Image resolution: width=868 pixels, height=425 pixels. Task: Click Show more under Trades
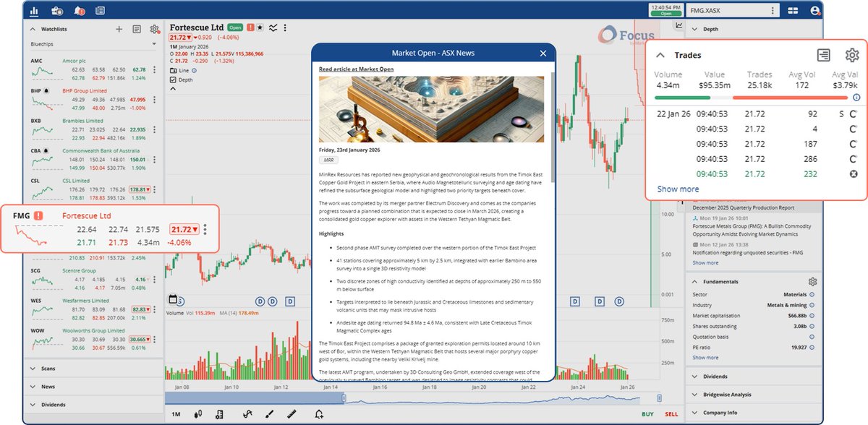678,189
